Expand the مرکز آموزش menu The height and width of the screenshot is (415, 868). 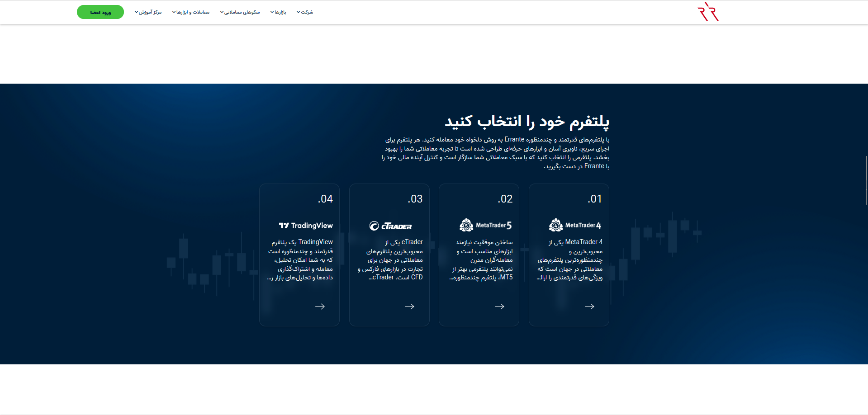[148, 12]
